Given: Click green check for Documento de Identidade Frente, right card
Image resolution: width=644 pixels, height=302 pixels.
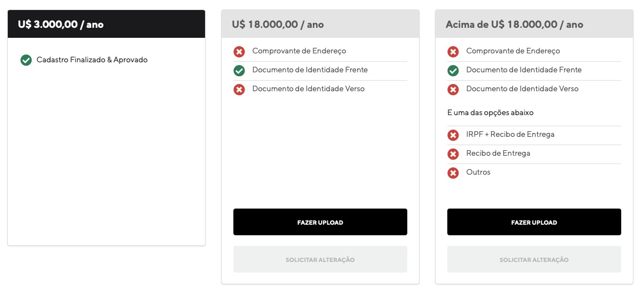Looking at the screenshot, I should [453, 70].
